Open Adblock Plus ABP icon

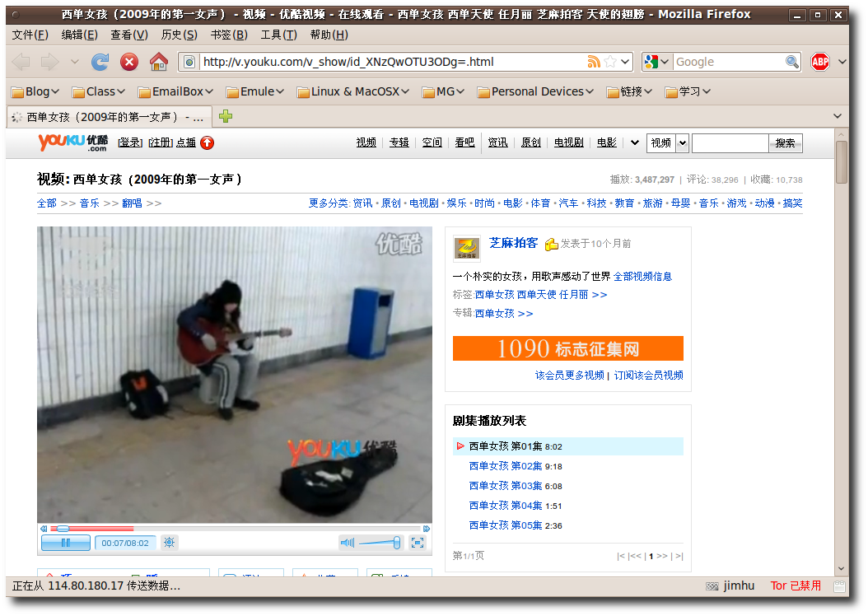[820, 62]
